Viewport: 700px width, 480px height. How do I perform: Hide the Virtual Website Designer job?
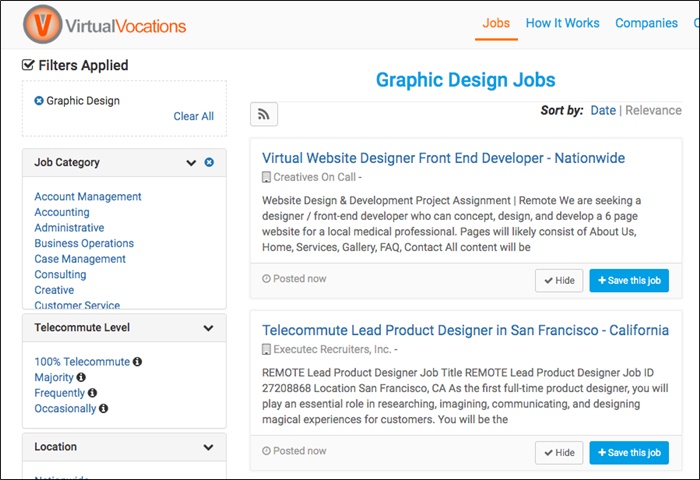559,281
